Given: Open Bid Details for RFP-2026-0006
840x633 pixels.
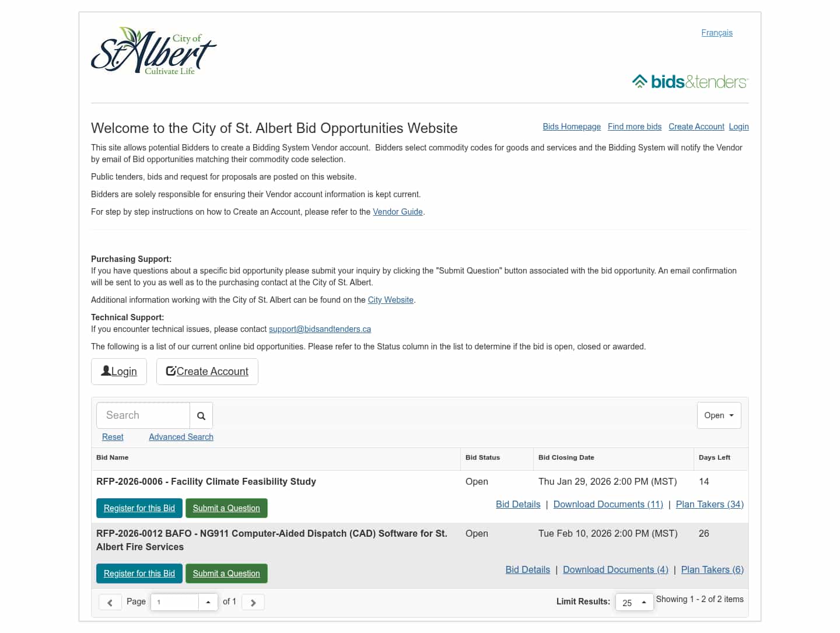Looking at the screenshot, I should point(518,504).
